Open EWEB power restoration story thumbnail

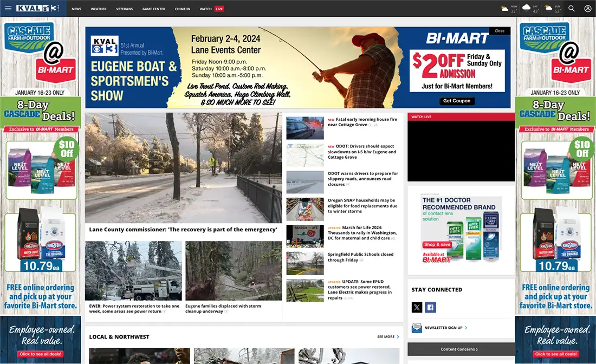coord(133,271)
